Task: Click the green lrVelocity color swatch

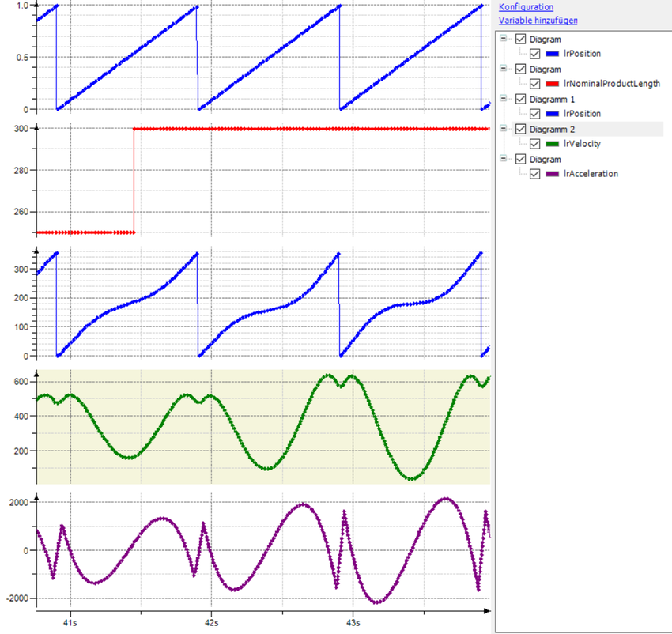Action: coord(553,144)
